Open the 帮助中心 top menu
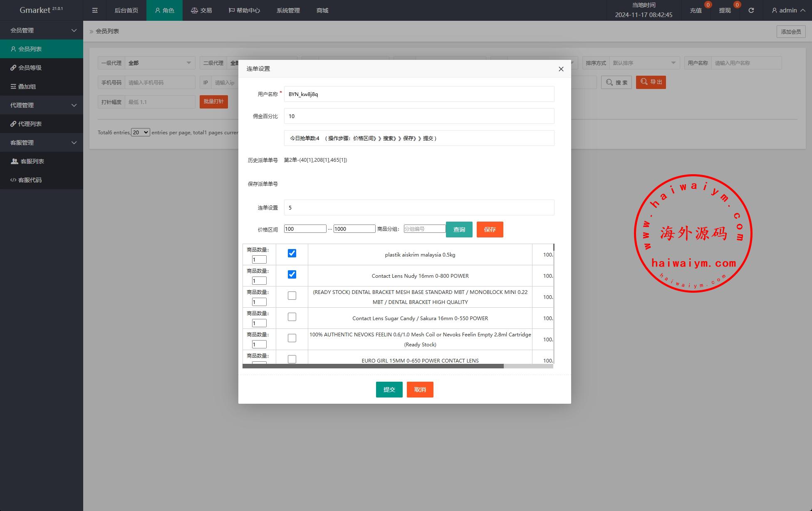The height and width of the screenshot is (511, 812). 244,10
